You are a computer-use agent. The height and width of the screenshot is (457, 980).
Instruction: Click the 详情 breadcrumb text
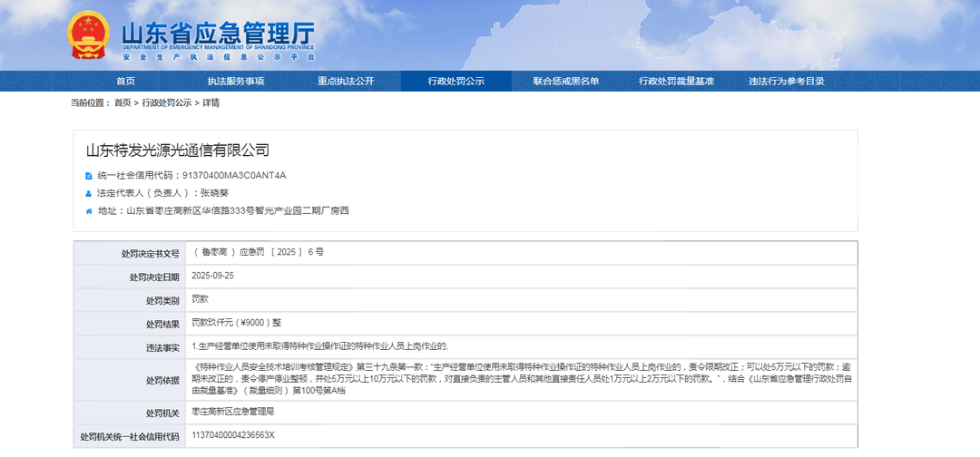coord(211,103)
